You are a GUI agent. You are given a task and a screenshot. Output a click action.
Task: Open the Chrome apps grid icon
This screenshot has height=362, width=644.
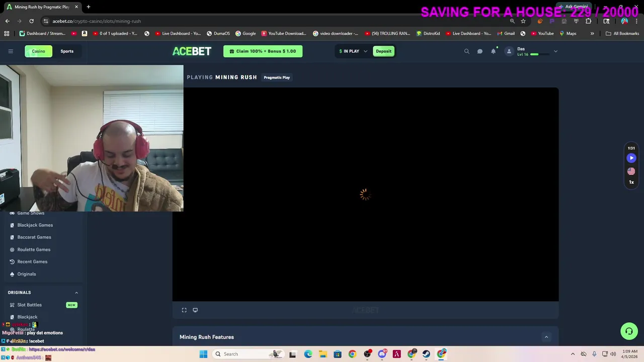point(7,34)
